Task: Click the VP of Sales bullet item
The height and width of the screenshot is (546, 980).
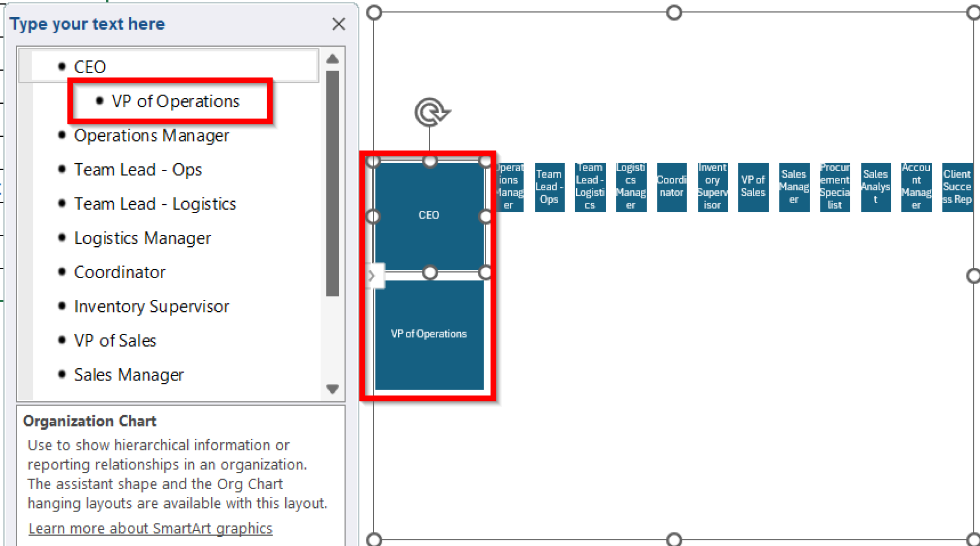Action: point(115,340)
